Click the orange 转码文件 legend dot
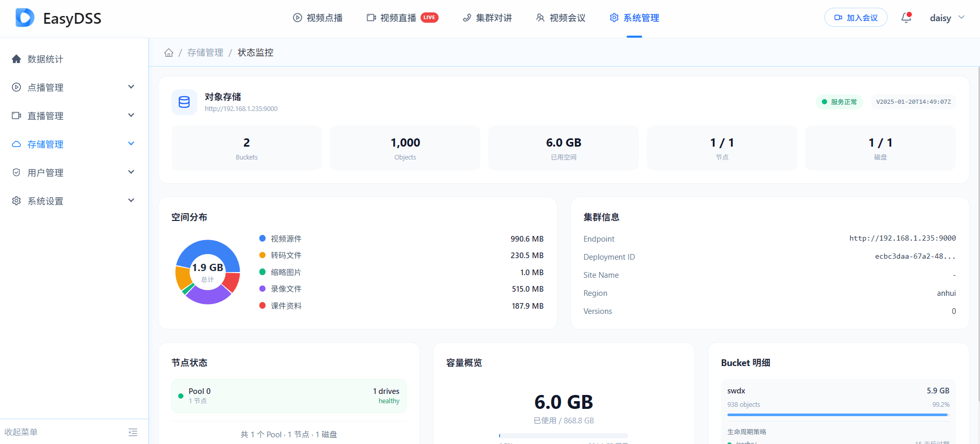The image size is (980, 444). (x=262, y=255)
